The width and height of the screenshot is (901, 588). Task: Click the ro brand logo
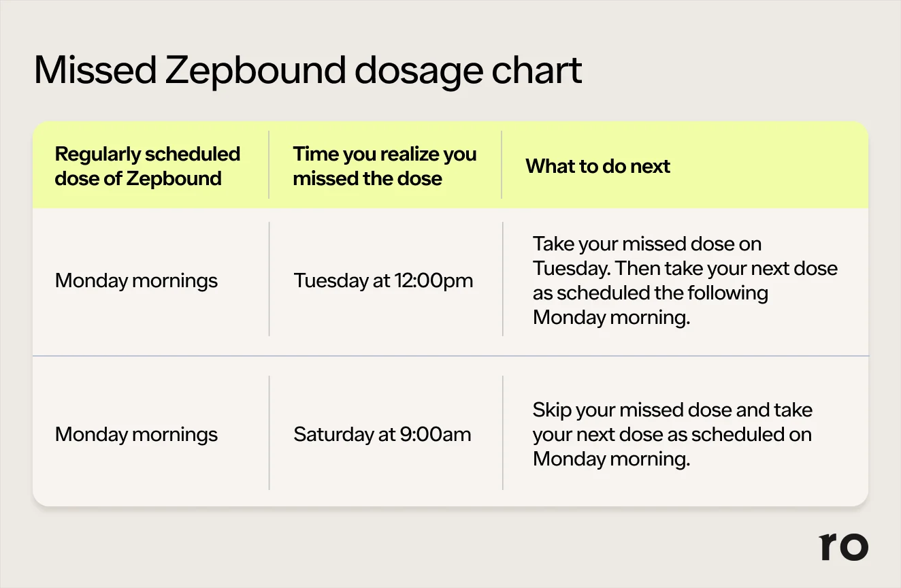pyautogui.click(x=843, y=546)
